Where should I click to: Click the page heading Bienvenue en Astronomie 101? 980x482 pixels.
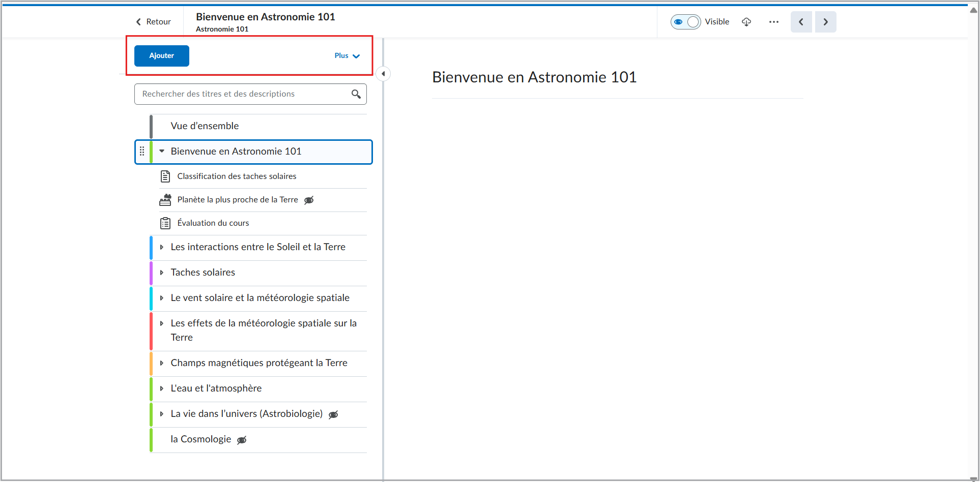tap(534, 77)
